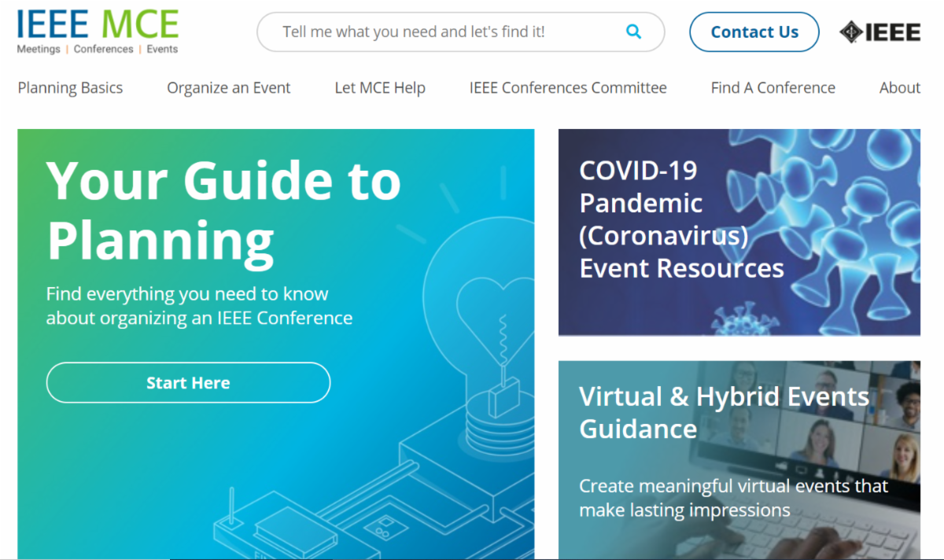Select Organize an Event in navigation
The width and height of the screenshot is (944, 560).
tap(228, 88)
